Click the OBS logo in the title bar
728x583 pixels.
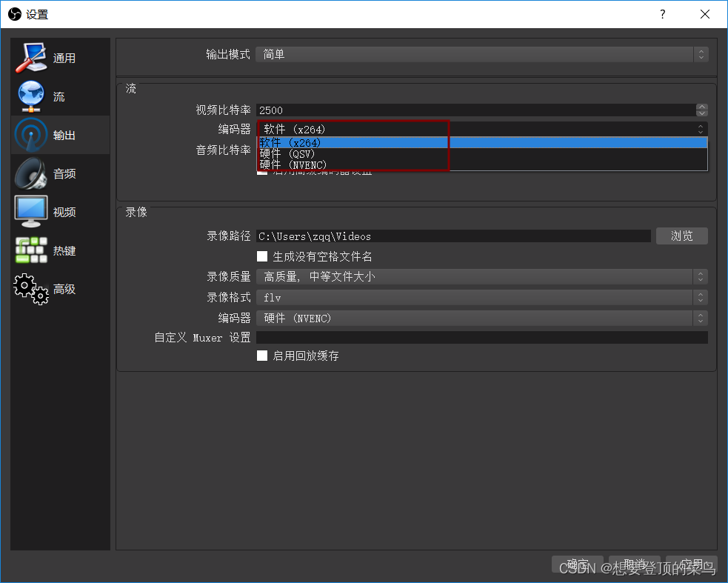(x=15, y=14)
